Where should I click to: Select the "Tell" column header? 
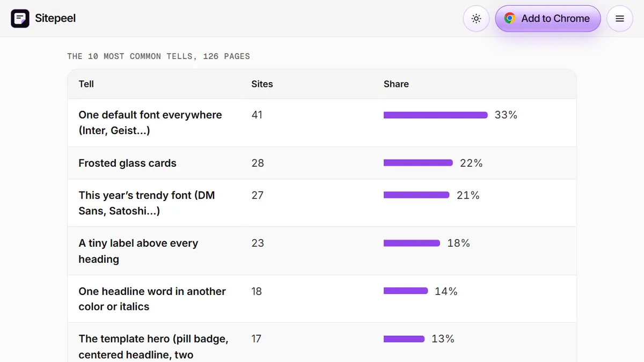(x=86, y=84)
